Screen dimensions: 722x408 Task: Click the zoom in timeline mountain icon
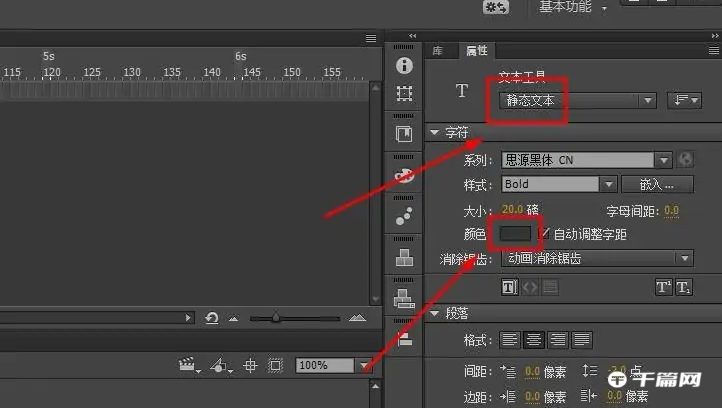(357, 318)
